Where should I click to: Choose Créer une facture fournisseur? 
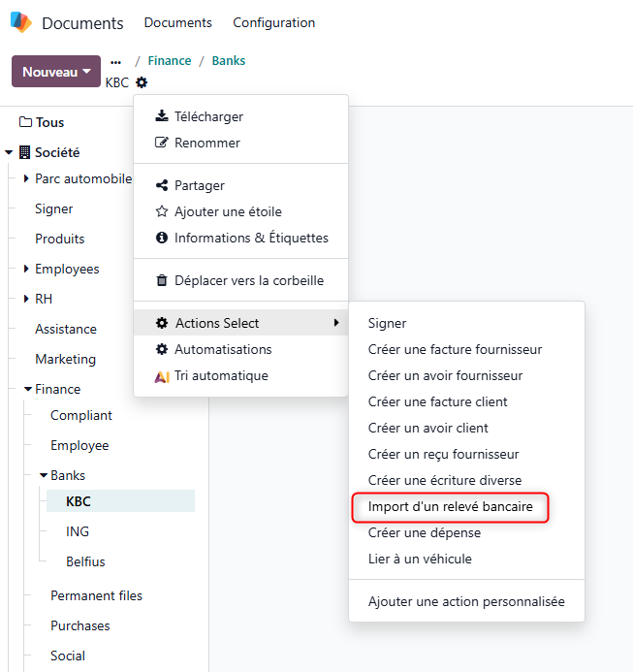(455, 349)
